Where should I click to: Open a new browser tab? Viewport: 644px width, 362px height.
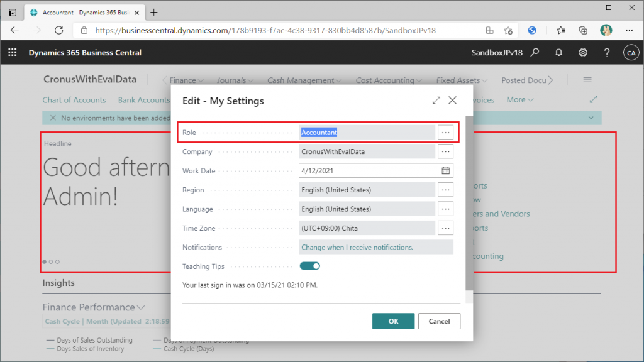pyautogui.click(x=154, y=13)
